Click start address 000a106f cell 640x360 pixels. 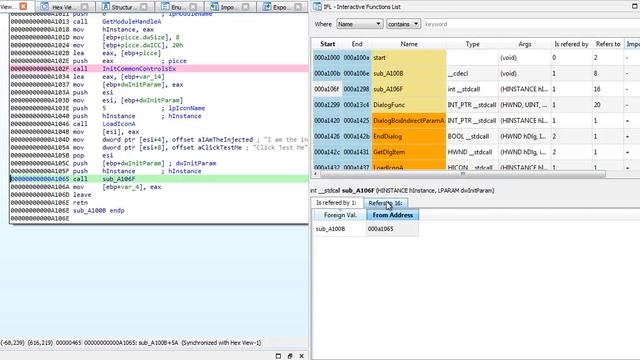[x=327, y=89]
